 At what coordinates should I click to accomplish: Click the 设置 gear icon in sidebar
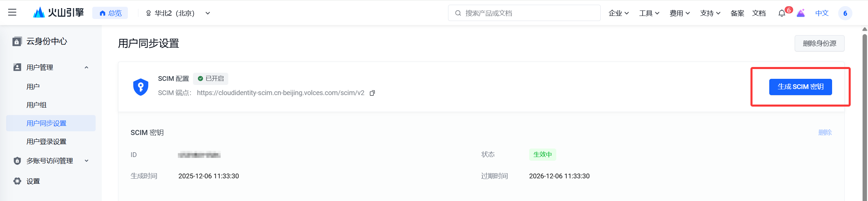click(17, 181)
